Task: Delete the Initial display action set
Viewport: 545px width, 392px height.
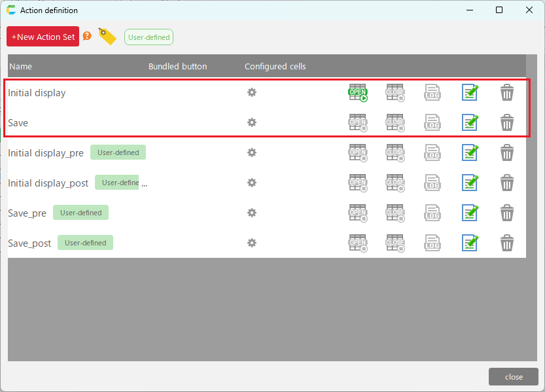Action: click(x=507, y=93)
